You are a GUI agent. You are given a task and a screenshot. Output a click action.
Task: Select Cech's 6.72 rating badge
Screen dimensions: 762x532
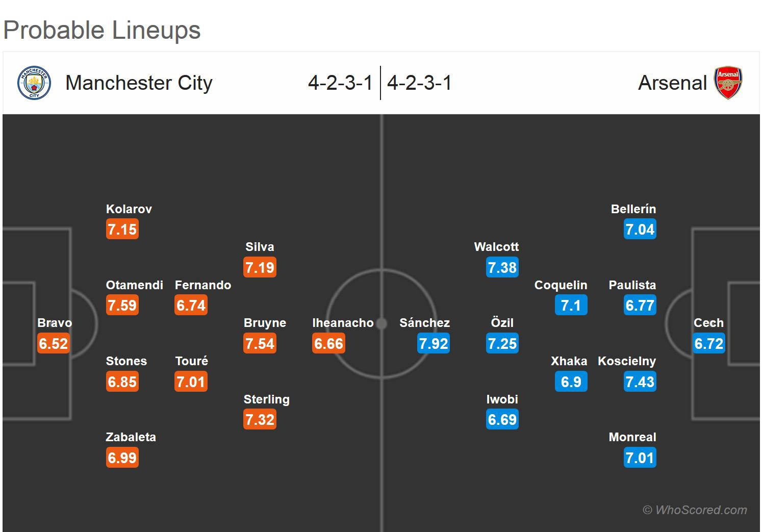[708, 344]
